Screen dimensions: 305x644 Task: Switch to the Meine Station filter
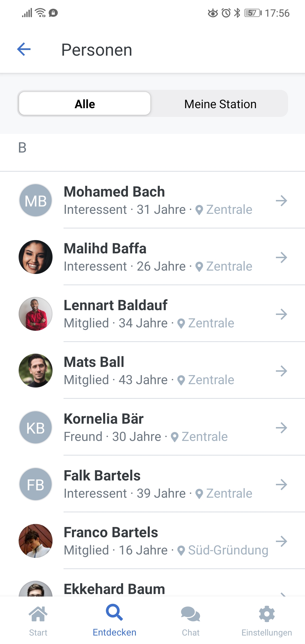point(220,104)
